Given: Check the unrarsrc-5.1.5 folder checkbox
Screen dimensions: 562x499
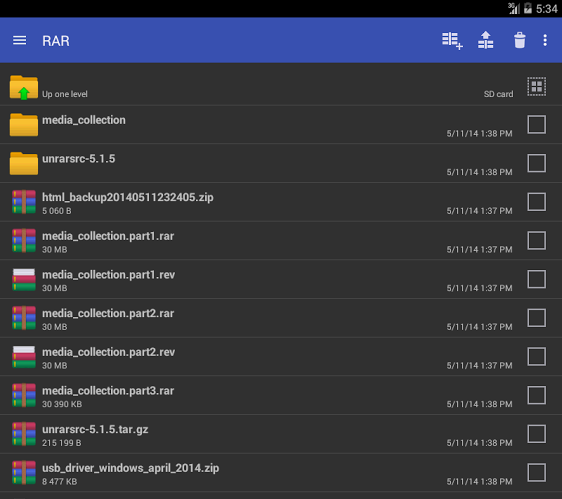Looking at the screenshot, I should click(537, 163).
